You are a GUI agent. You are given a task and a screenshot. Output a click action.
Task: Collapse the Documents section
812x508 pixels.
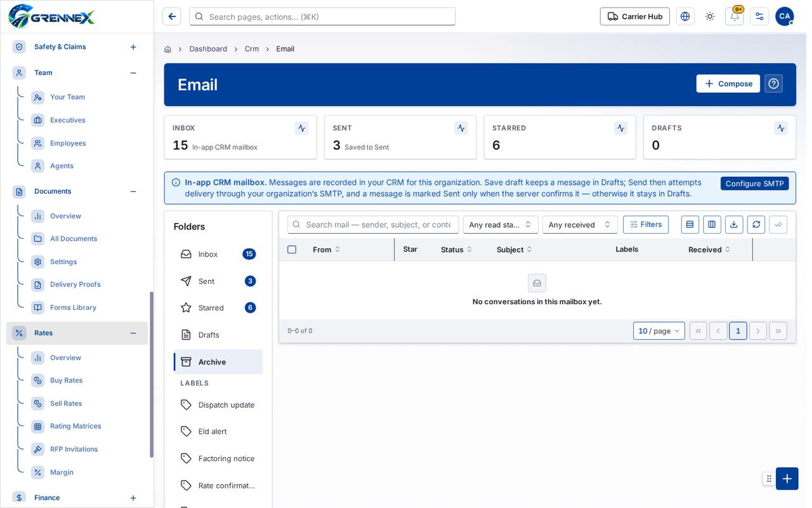133,192
